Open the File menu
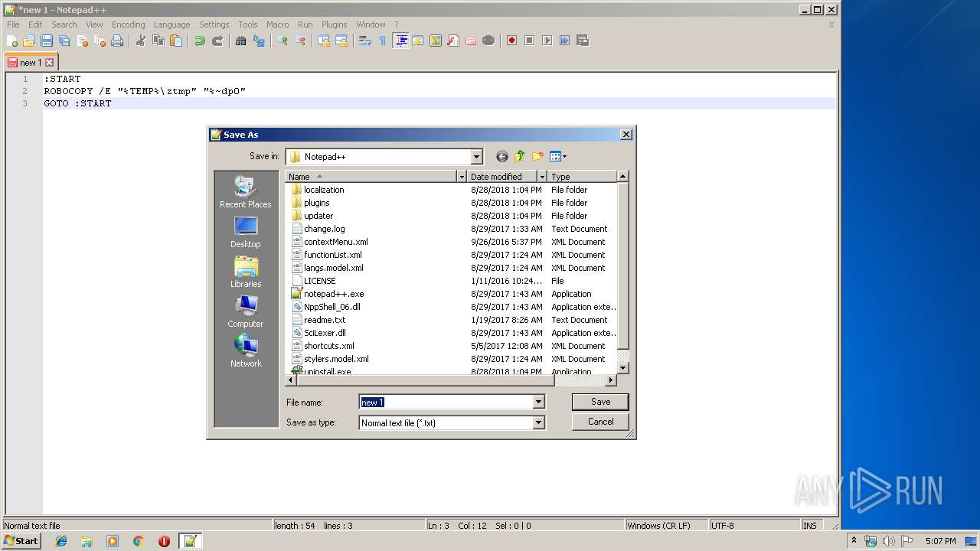The height and width of the screenshot is (551, 980). (13, 24)
